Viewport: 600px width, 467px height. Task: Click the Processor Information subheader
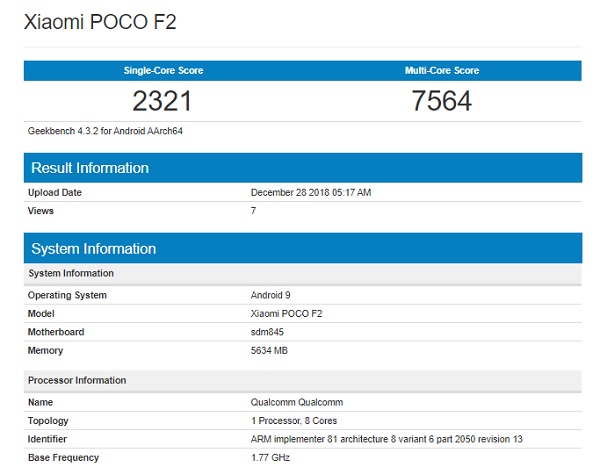[x=303, y=380]
